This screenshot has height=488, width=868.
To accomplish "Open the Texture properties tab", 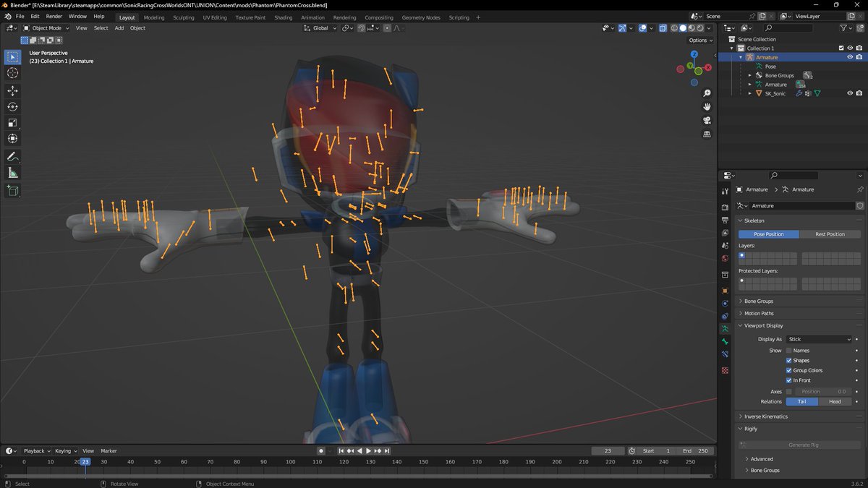I will pyautogui.click(x=725, y=370).
